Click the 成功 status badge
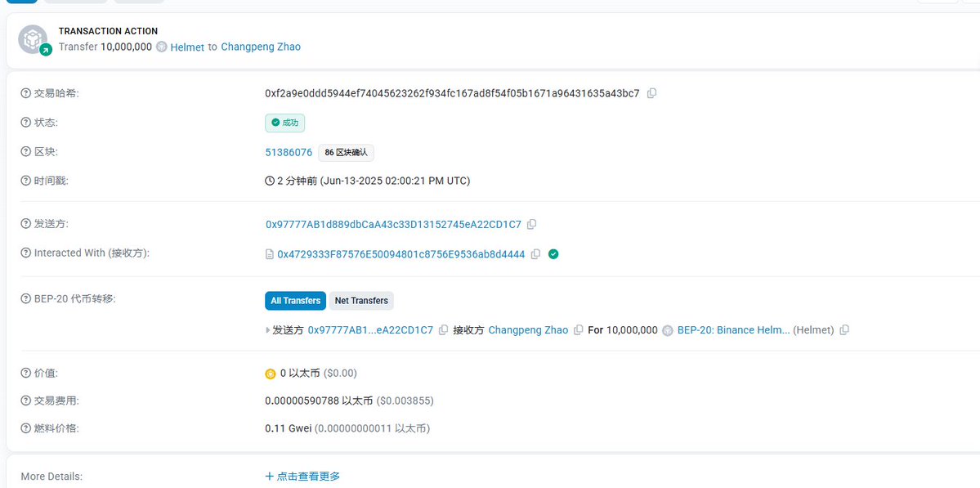This screenshot has height=488, width=980. coord(285,123)
